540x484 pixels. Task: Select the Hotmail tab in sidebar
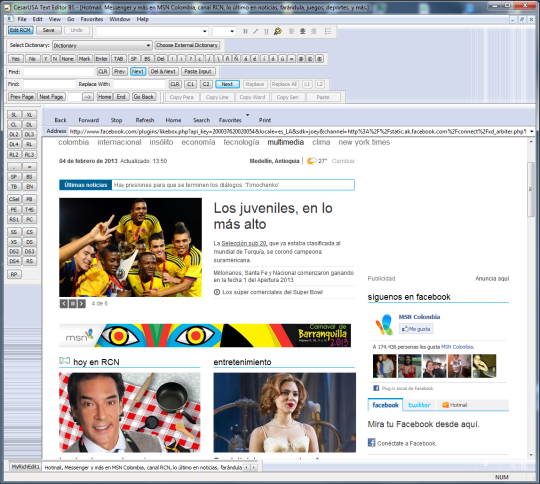[x=455, y=405]
